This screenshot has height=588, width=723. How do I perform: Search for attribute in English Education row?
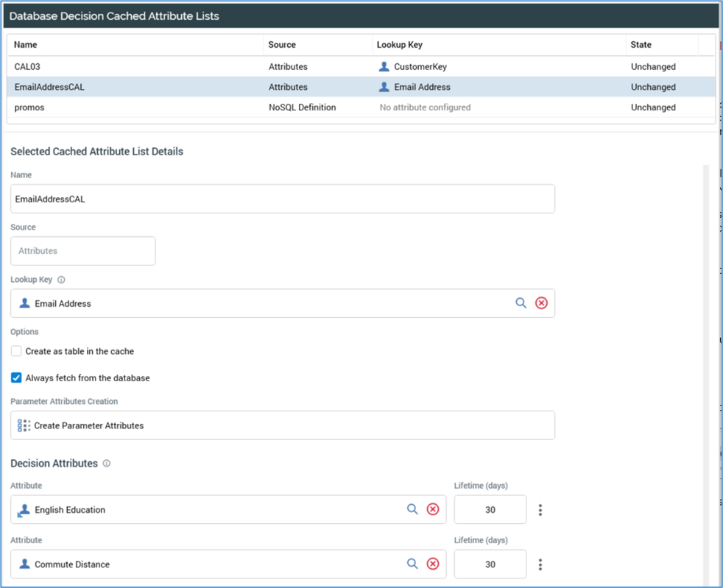[412, 509]
